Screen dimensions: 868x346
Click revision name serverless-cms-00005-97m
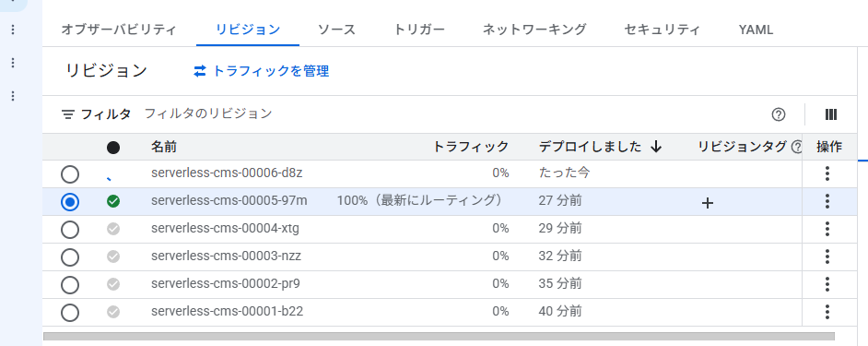pos(229,201)
